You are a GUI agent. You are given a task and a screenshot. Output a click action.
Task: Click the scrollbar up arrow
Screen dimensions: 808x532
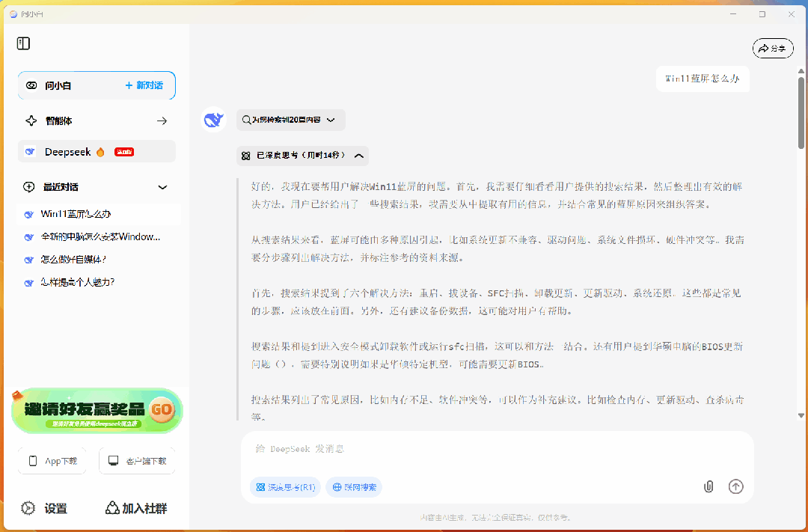click(801, 71)
